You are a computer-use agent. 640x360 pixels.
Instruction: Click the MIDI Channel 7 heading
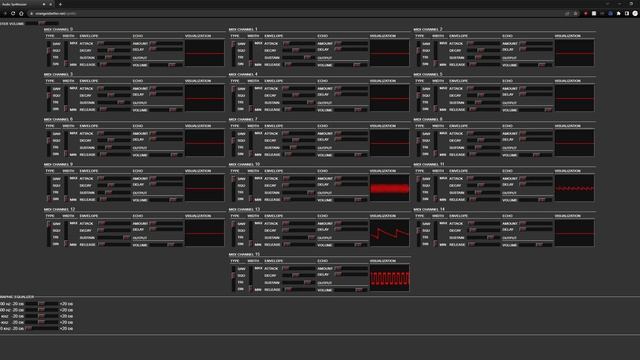(243, 119)
